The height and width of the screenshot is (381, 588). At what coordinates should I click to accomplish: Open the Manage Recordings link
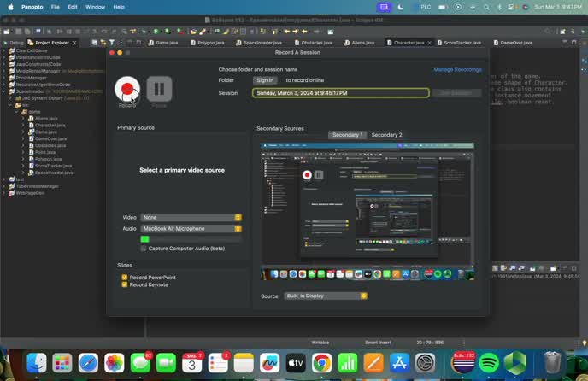click(457, 70)
